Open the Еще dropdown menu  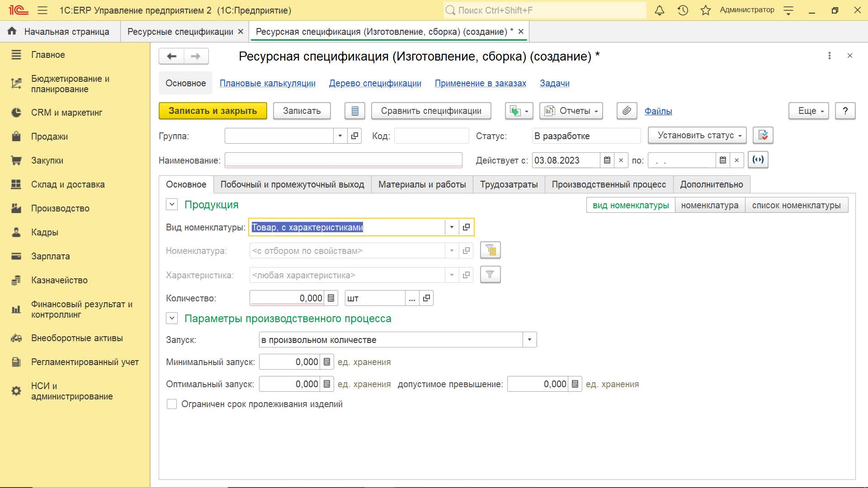pos(809,111)
